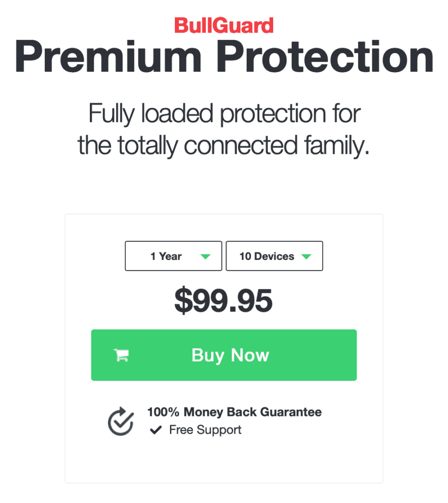This screenshot has width=448, height=503.
Task: Open the 10 Devices dropdown
Action: (x=275, y=256)
